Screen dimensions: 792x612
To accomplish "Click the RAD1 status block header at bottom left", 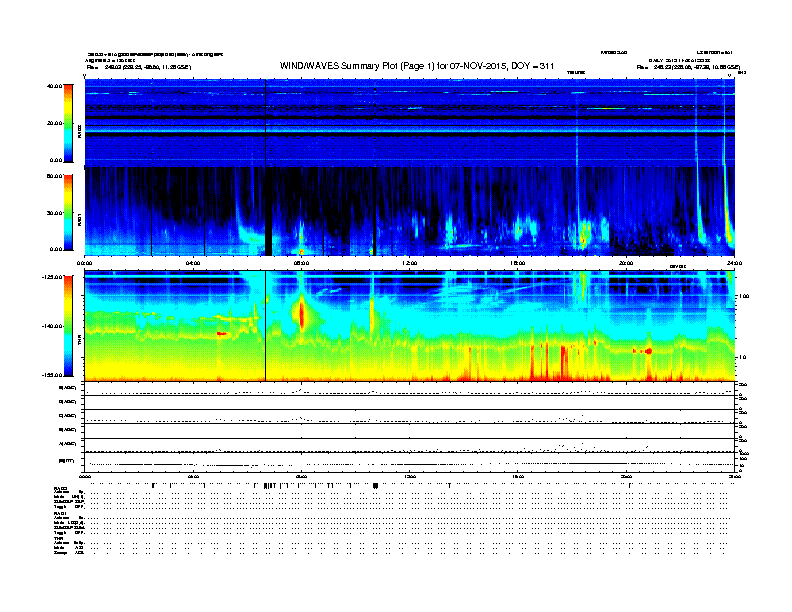I will (x=61, y=514).
